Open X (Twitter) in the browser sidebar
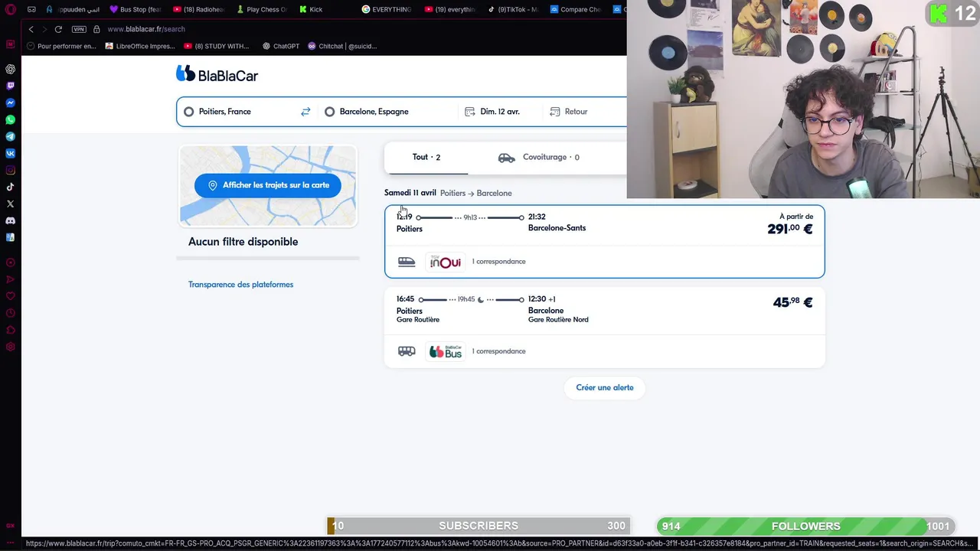 pos(10,204)
